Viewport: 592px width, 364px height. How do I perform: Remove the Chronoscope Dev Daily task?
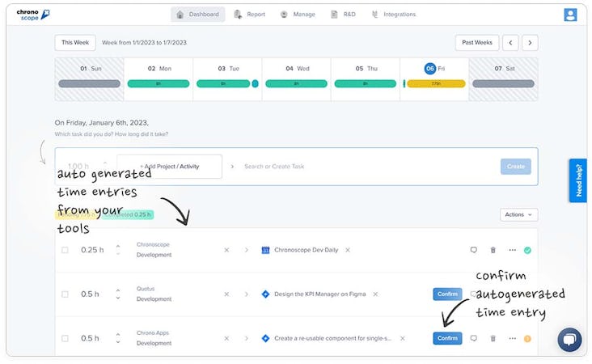[348, 250]
